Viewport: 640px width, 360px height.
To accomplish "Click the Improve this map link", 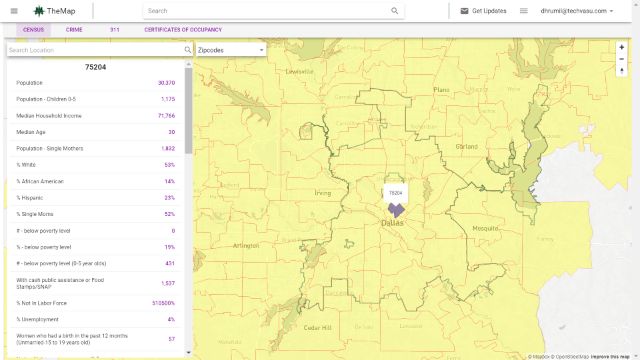I will (x=610, y=357).
